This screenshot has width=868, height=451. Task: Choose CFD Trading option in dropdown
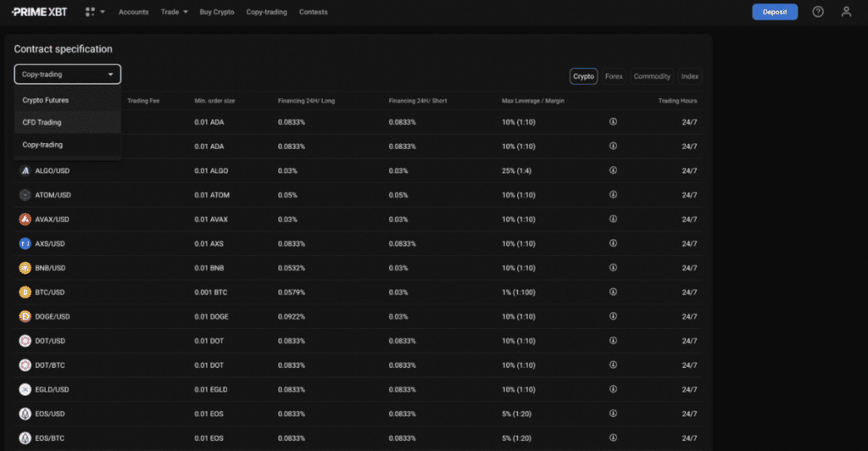[42, 122]
